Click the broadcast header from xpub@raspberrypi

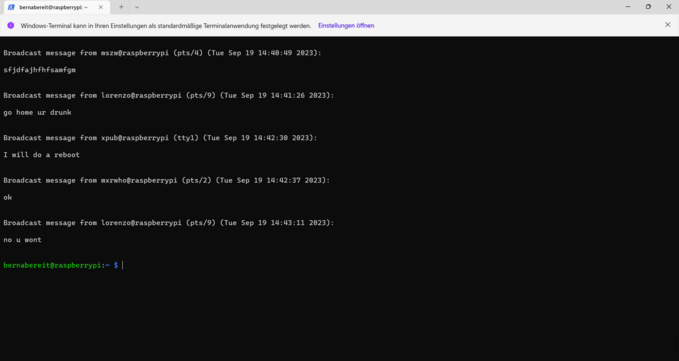(x=160, y=138)
